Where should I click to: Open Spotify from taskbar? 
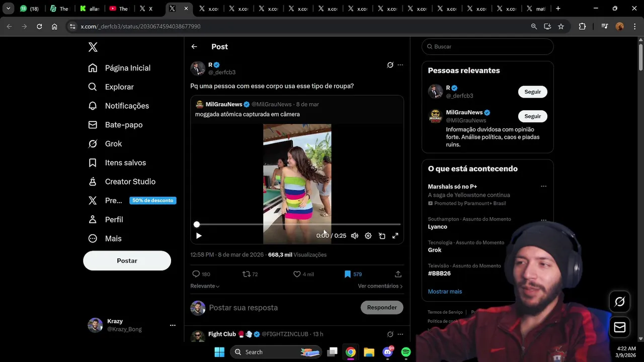click(406, 352)
